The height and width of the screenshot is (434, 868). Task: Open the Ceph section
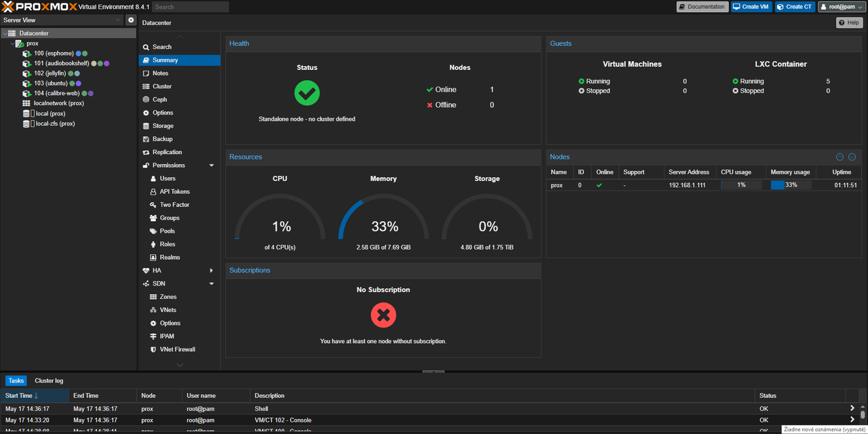tap(179, 100)
